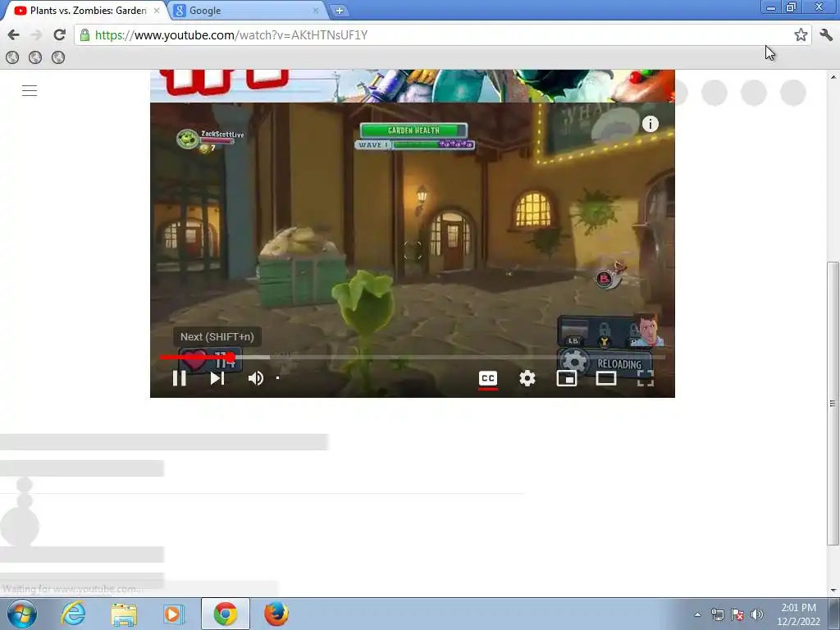This screenshot has height=630, width=840.
Task: Open the third bookmark globe icon
Action: pos(58,57)
